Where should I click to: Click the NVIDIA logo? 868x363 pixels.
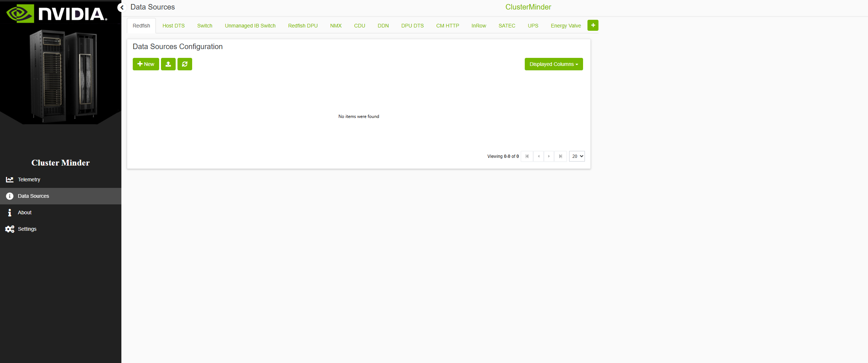[57, 14]
